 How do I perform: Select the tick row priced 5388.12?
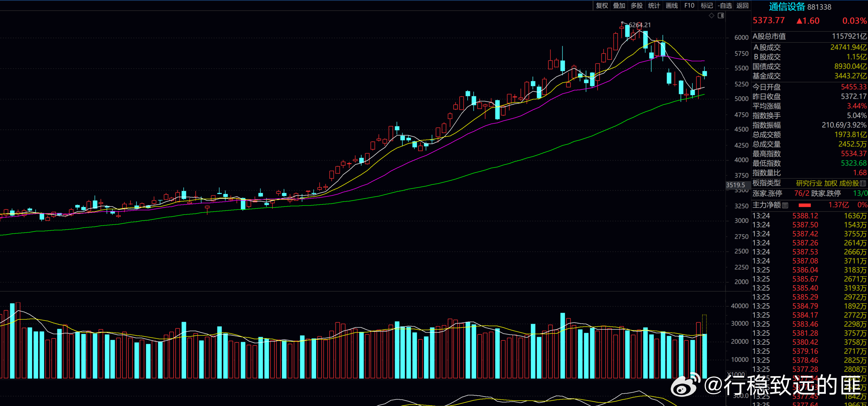click(809, 216)
